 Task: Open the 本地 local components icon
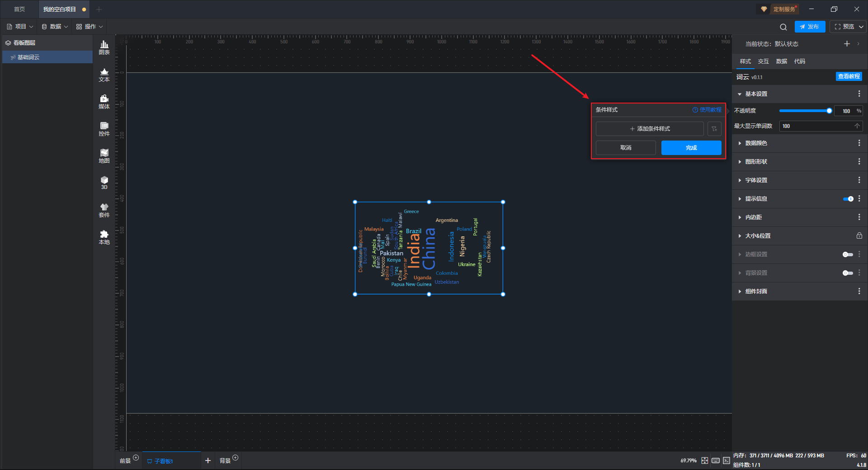pos(104,237)
